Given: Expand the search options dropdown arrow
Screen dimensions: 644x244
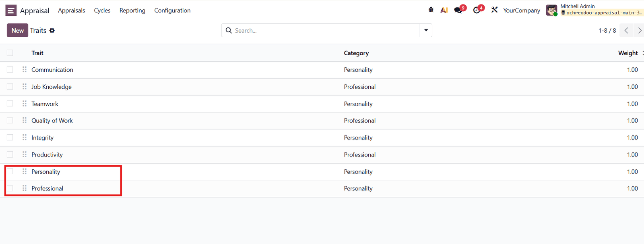Looking at the screenshot, I should 426,30.
